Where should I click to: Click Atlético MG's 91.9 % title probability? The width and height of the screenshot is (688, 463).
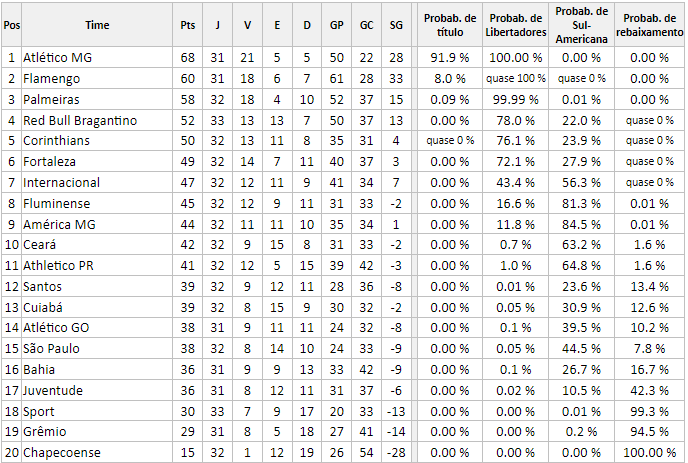[450, 57]
